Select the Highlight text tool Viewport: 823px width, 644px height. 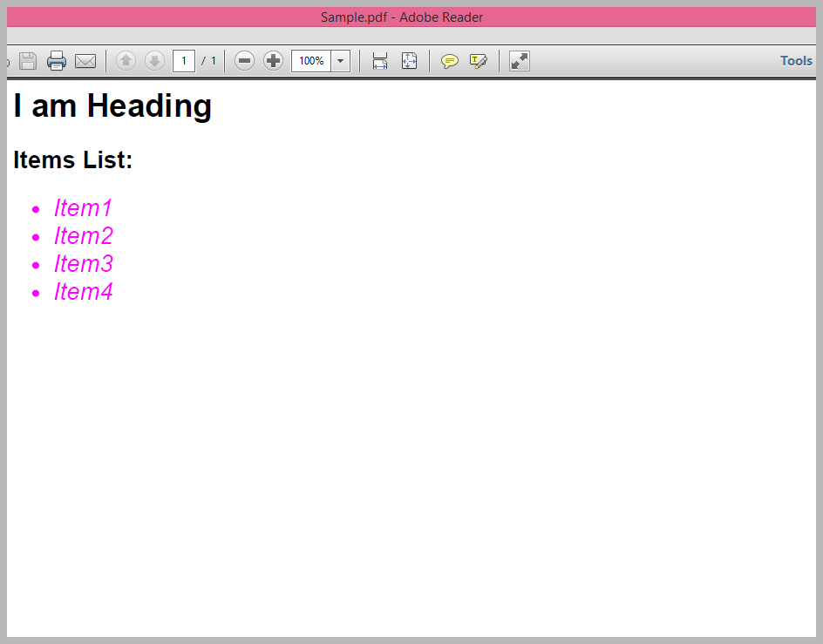[478, 61]
